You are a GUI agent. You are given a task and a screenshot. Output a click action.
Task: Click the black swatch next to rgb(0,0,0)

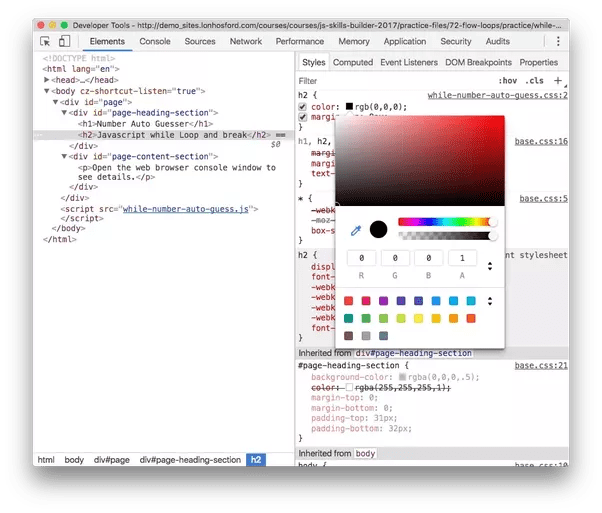[x=349, y=106]
